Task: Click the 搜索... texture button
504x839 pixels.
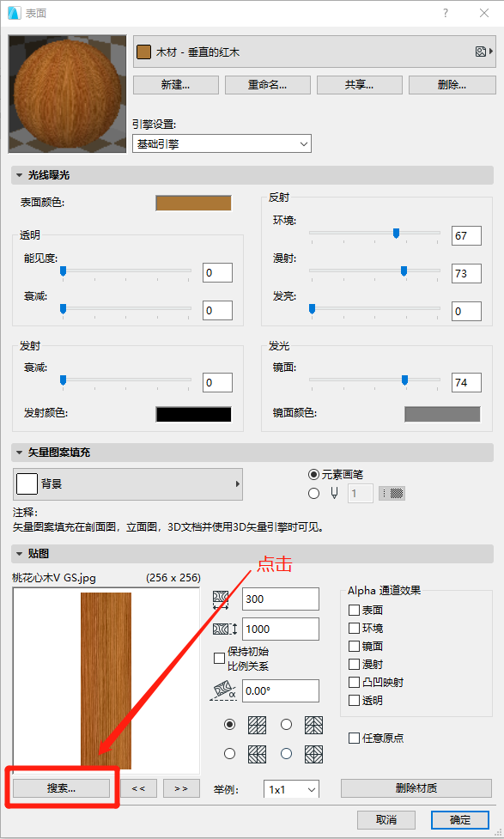Action: [62, 788]
